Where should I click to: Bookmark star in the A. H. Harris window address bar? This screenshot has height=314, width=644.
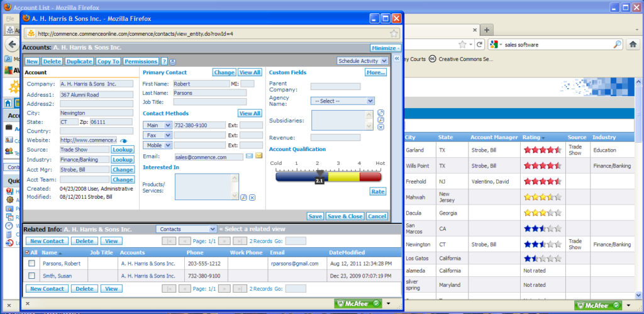pos(394,34)
